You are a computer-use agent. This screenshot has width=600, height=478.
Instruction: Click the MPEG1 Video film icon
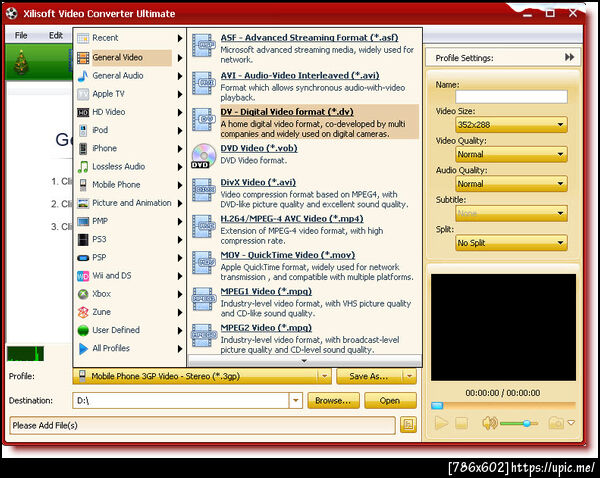point(202,299)
